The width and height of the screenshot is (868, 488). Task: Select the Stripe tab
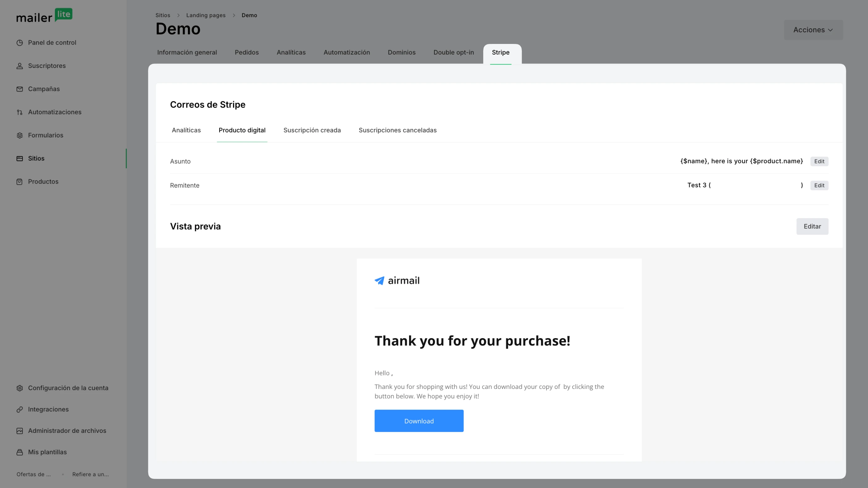click(501, 53)
